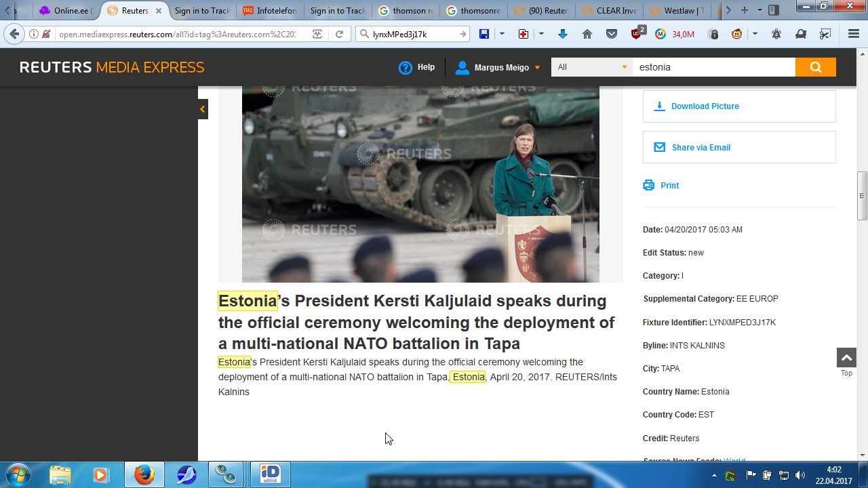Click the Download Picture button
The image size is (868, 488).
tap(739, 106)
